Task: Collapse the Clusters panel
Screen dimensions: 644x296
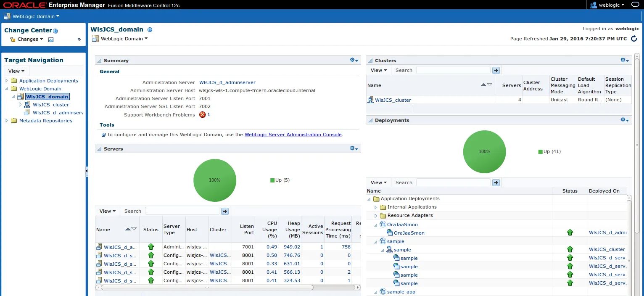Action: pyautogui.click(x=370, y=61)
